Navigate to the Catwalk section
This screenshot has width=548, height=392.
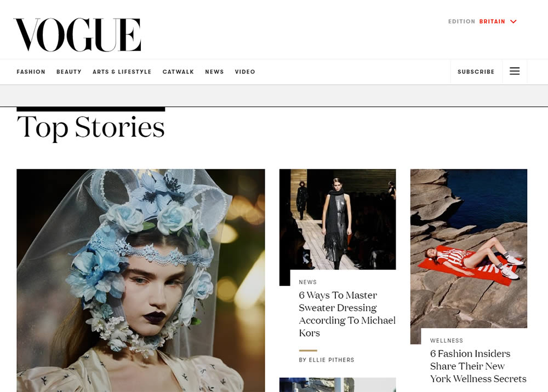[178, 72]
